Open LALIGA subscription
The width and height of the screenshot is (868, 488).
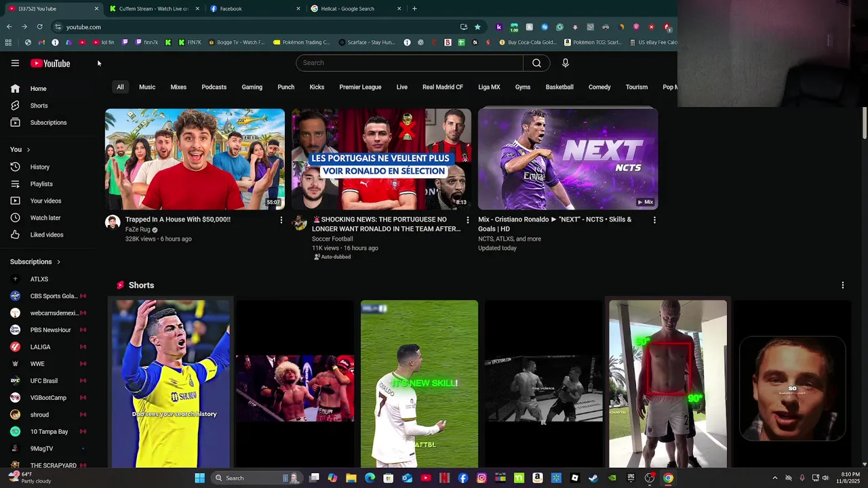[50, 347]
